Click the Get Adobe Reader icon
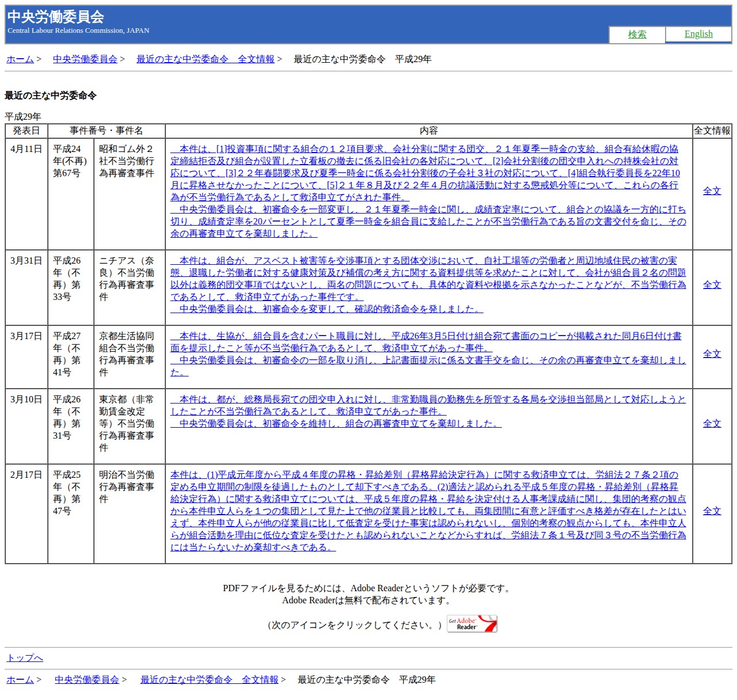The image size is (737, 700). (471, 624)
